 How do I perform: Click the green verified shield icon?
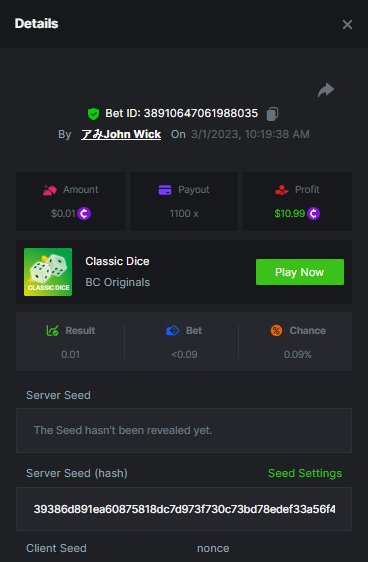[x=94, y=114]
